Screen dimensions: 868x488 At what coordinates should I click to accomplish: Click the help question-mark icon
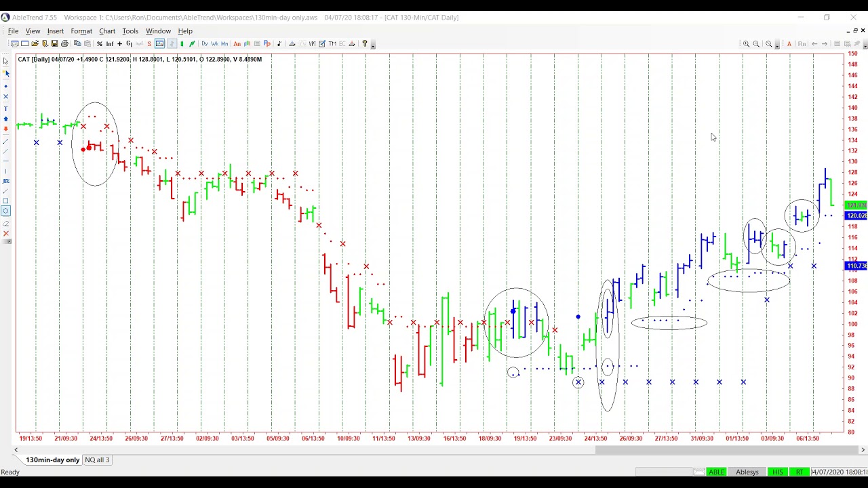365,44
